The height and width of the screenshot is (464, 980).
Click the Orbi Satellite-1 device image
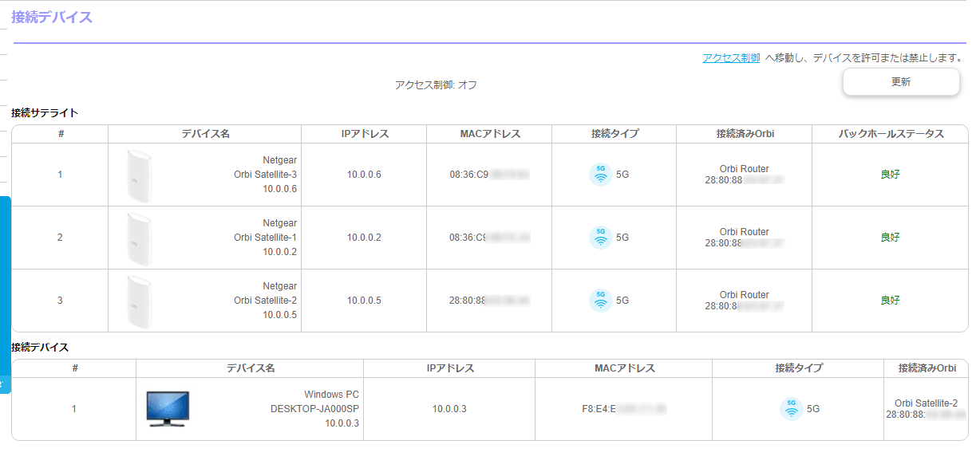139,238
